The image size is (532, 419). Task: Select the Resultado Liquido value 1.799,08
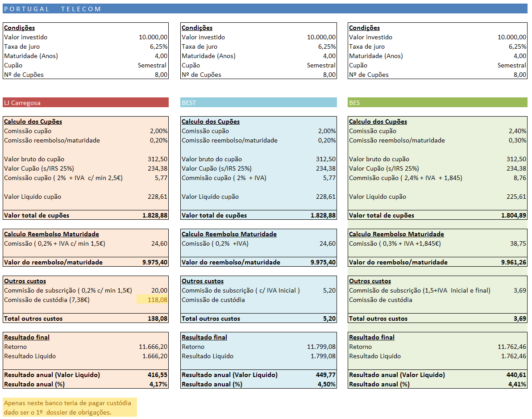323,356
